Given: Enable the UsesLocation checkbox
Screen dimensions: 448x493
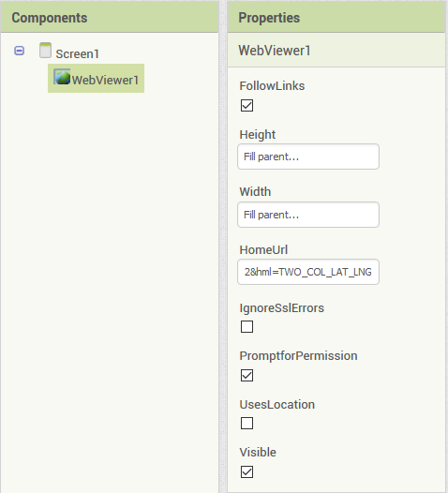Looking at the screenshot, I should point(246,424).
